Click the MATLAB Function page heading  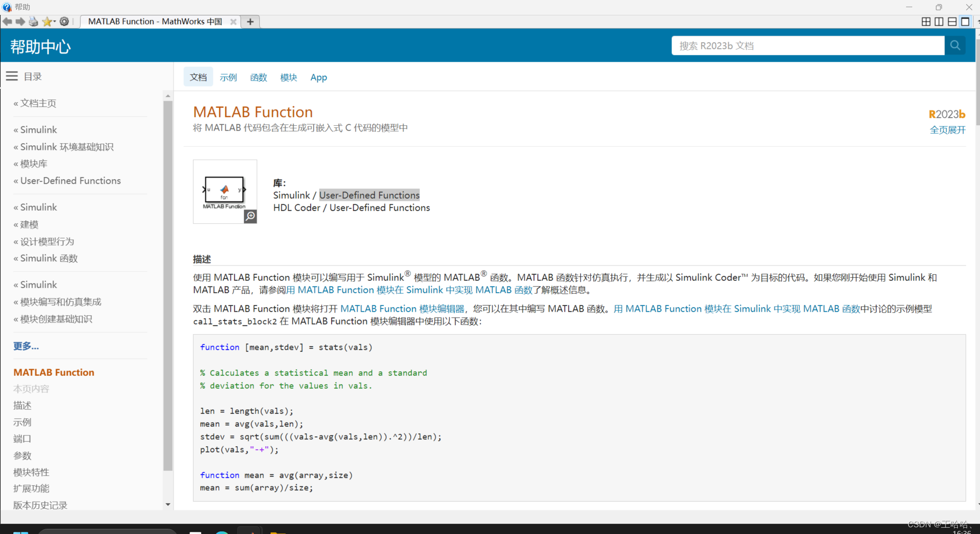pos(253,112)
